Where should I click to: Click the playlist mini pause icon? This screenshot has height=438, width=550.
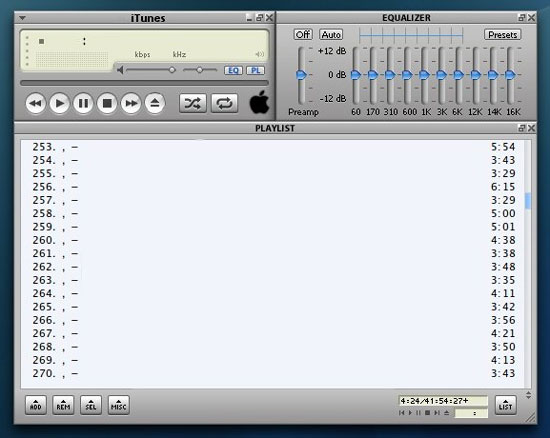point(418,413)
